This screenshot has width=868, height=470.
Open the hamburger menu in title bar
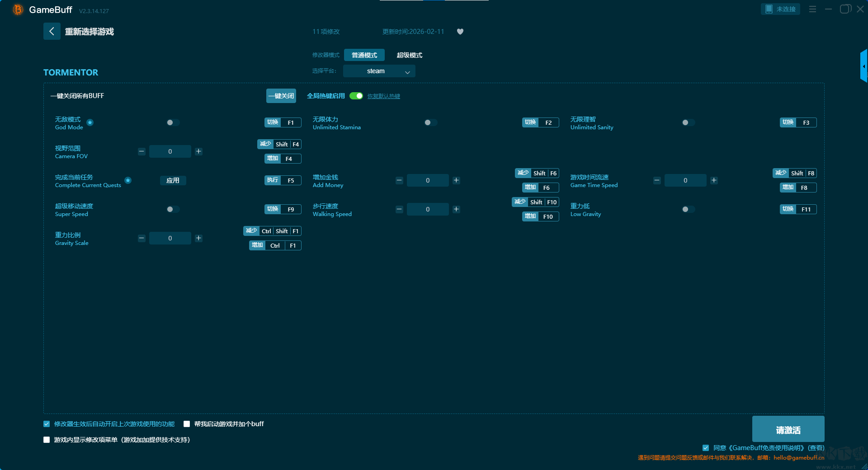(x=812, y=9)
